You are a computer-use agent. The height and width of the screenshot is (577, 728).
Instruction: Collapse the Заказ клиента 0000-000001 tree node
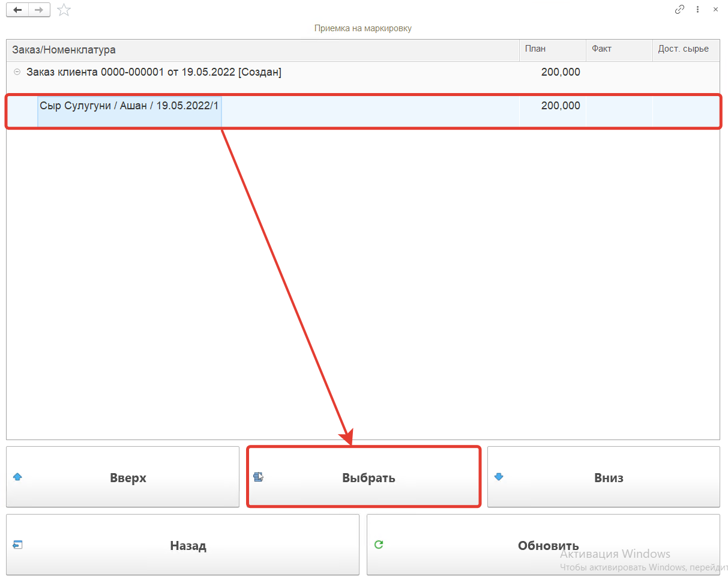click(17, 72)
